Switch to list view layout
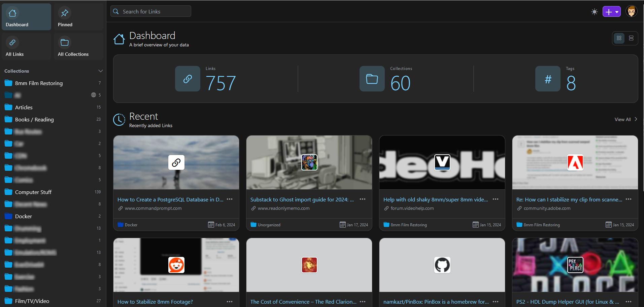This screenshot has width=644, height=307. click(x=631, y=38)
